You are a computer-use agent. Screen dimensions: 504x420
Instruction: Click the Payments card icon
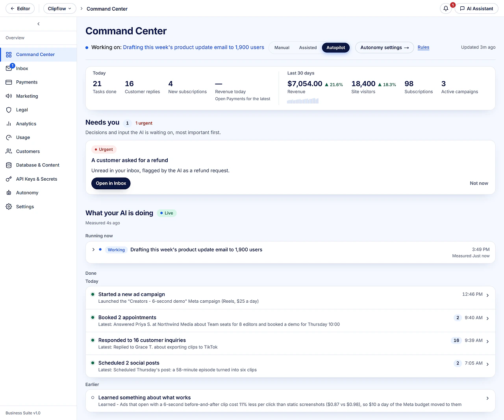(x=9, y=82)
